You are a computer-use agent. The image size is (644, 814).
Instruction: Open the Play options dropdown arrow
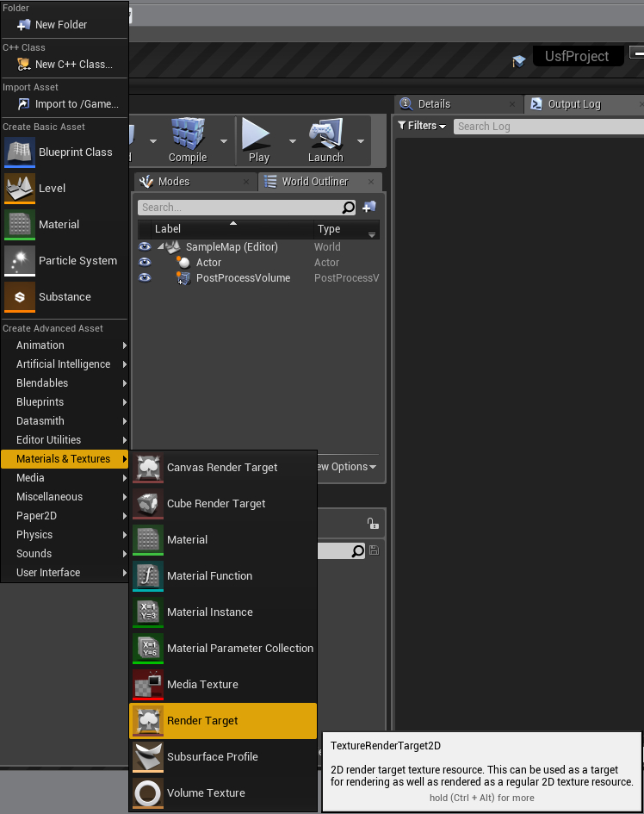(293, 141)
